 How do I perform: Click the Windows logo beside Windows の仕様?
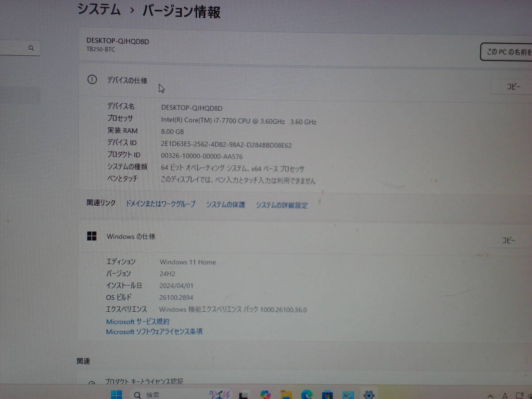click(92, 236)
